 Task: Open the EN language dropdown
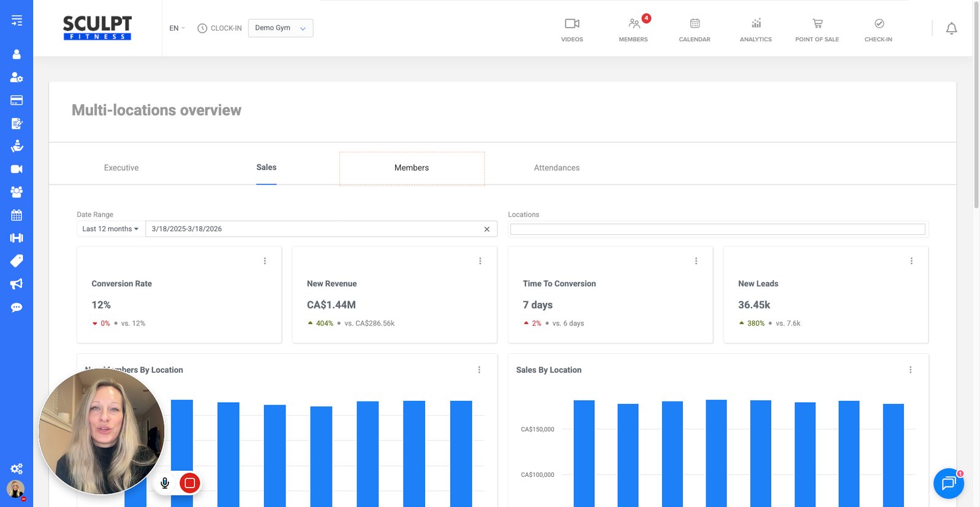tap(177, 28)
